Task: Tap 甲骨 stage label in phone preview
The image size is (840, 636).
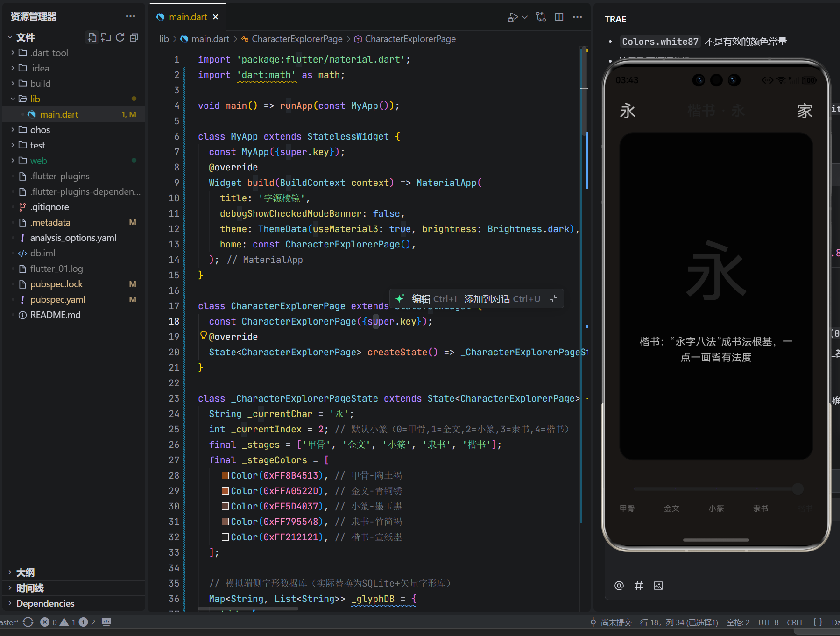Action: coord(627,508)
